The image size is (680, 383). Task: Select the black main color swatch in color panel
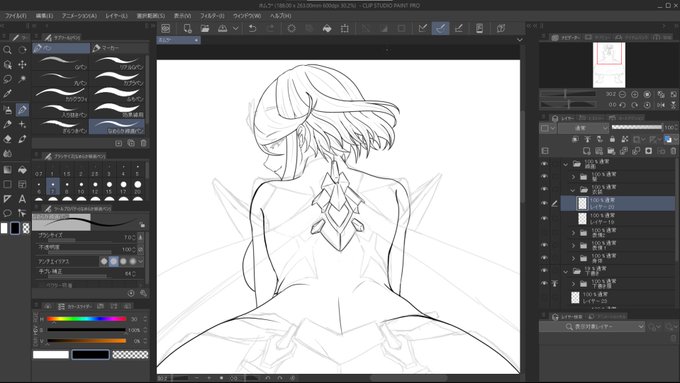pyautogui.click(x=90, y=355)
